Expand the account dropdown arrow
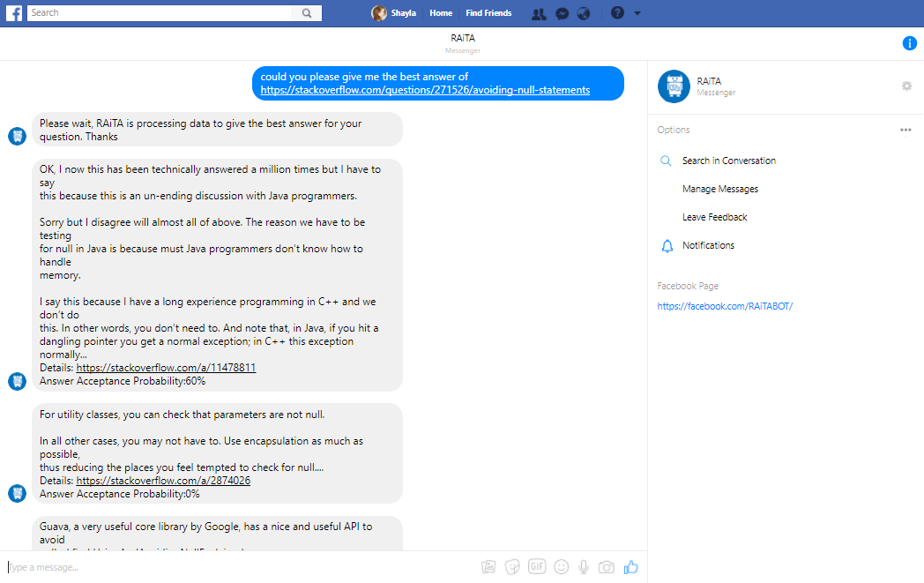The height and width of the screenshot is (583, 924). [x=637, y=13]
